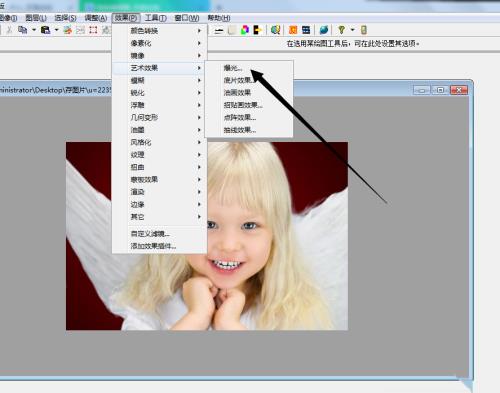The image size is (500, 393).
Task: Select 点阵效果... in the art effects submenu
Action: (249, 117)
